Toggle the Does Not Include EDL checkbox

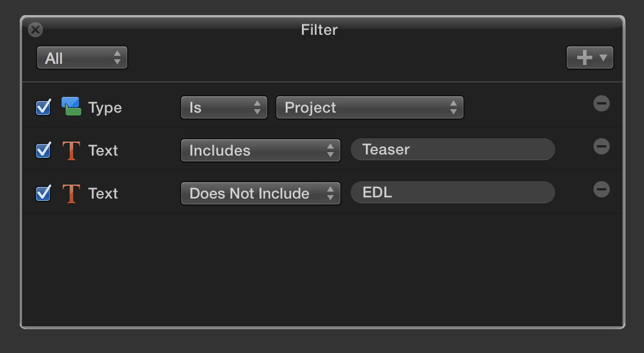[x=43, y=193]
